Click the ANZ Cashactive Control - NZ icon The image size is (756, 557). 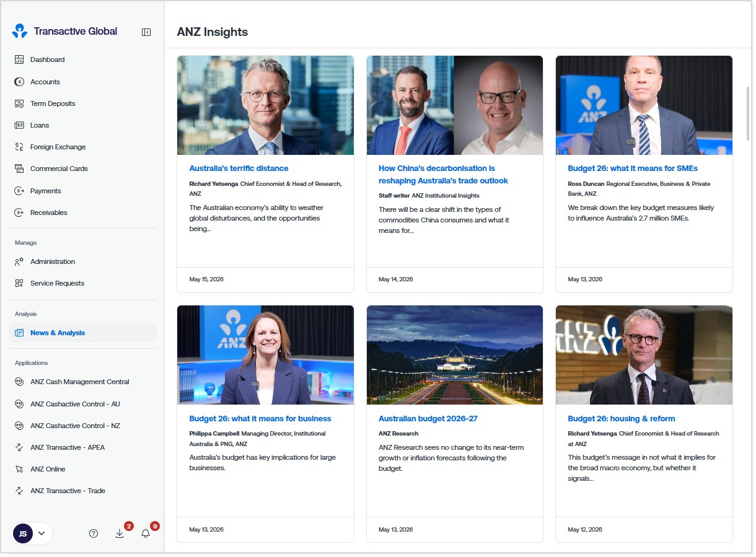point(19,426)
